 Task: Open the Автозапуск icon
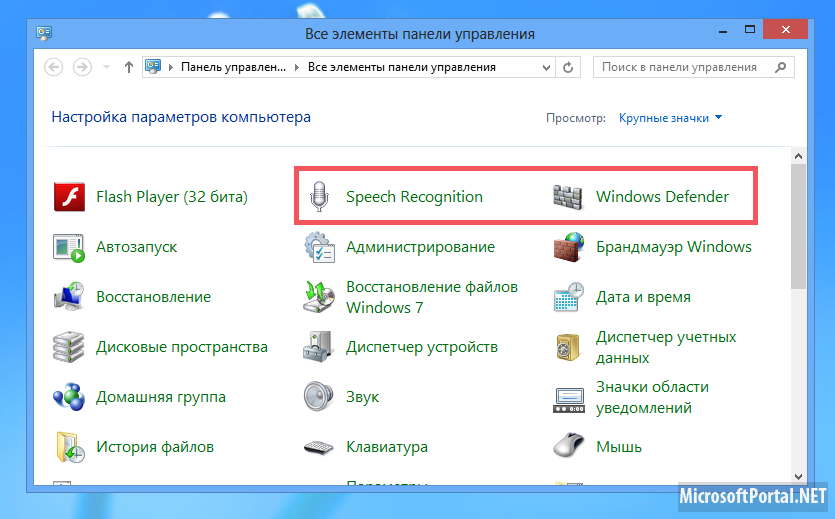pyautogui.click(x=69, y=247)
